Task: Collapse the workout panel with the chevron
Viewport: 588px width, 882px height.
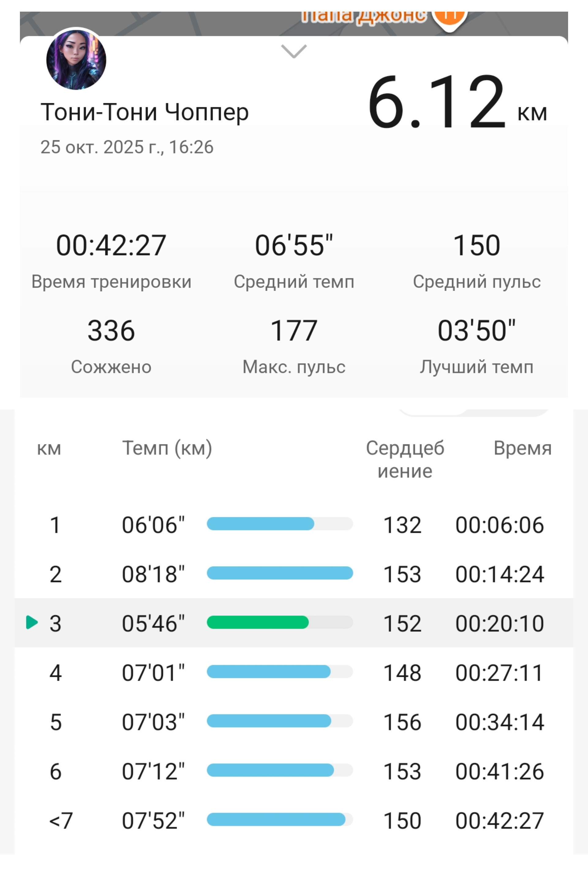Action: tap(294, 51)
